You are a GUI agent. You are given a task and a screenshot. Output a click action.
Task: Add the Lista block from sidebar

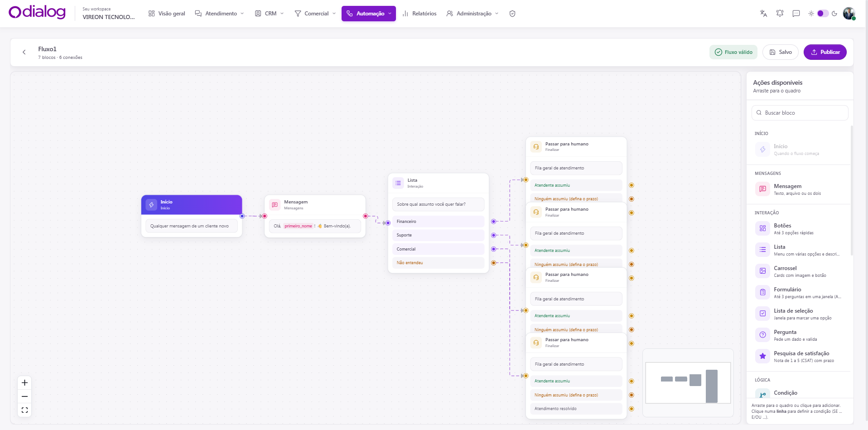pyautogui.click(x=799, y=250)
